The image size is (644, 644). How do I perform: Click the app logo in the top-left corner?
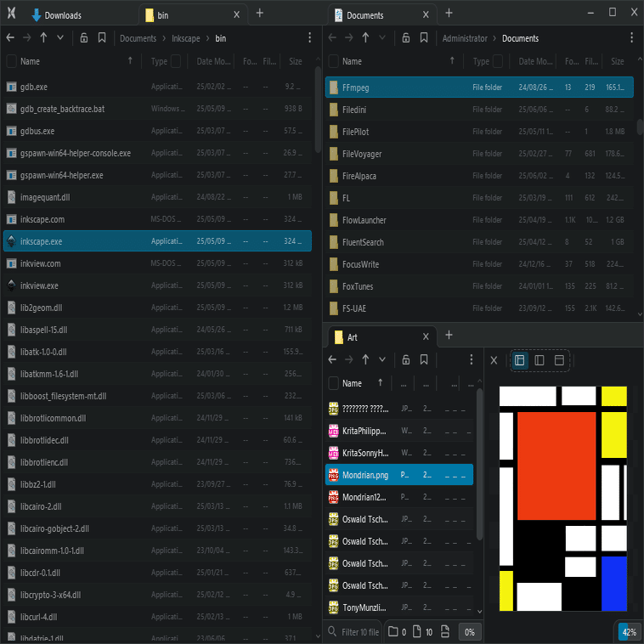click(12, 13)
